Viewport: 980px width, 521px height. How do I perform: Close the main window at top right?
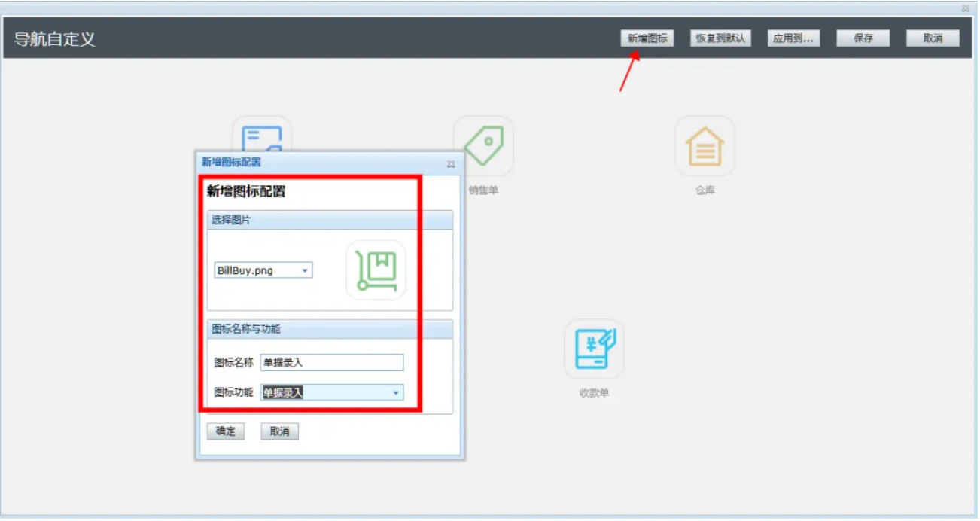(x=966, y=8)
